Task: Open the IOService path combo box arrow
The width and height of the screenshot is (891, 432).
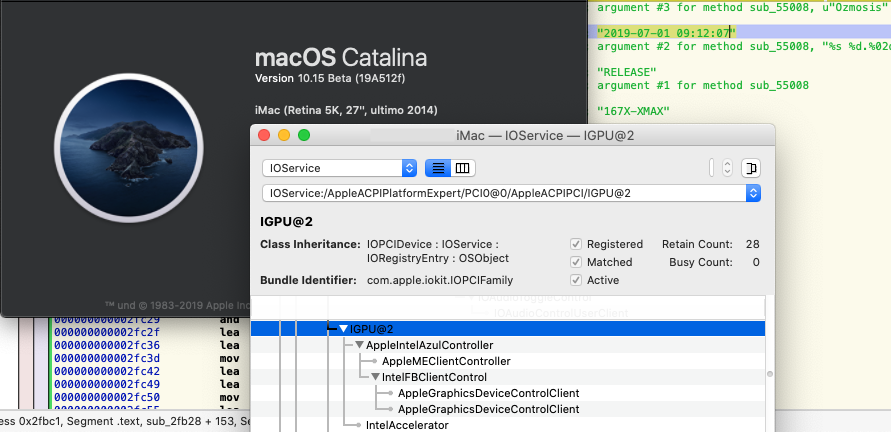Action: (x=753, y=193)
